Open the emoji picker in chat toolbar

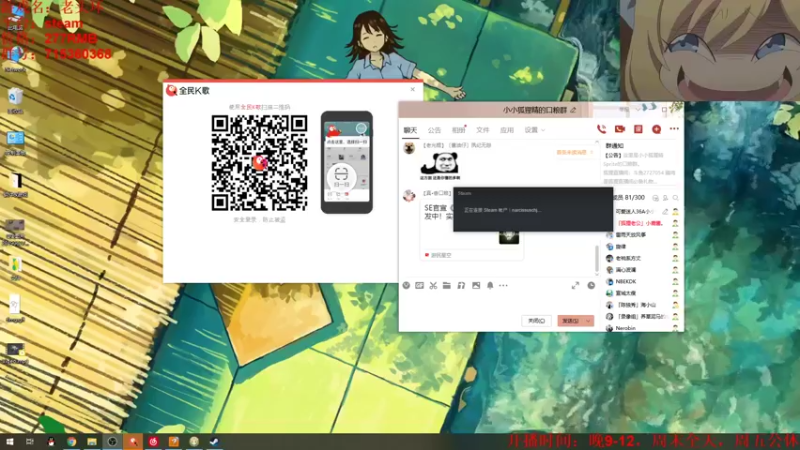[406, 286]
